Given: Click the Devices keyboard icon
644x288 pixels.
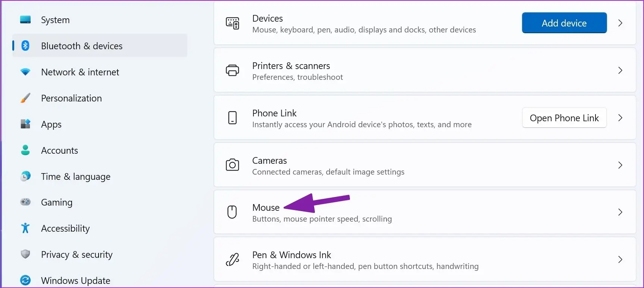Looking at the screenshot, I should [232, 23].
